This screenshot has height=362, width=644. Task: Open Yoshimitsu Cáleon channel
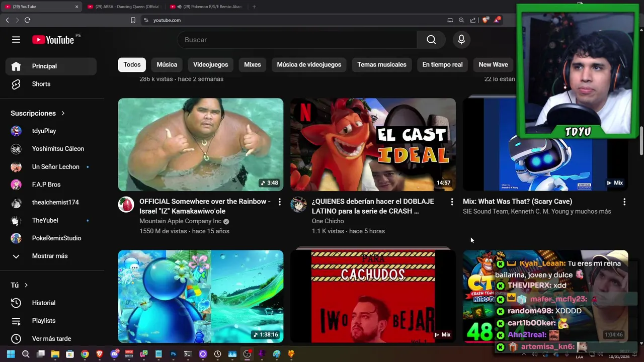click(x=51, y=149)
